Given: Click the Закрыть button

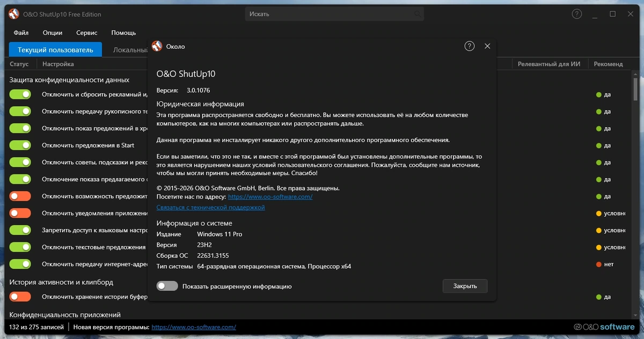Looking at the screenshot, I should click(465, 286).
